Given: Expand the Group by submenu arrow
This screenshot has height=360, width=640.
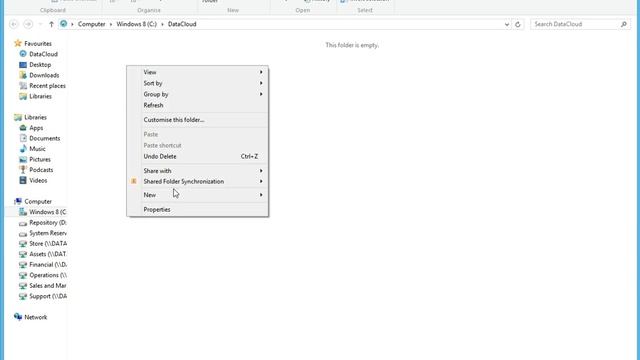Looking at the screenshot, I should [x=261, y=94].
